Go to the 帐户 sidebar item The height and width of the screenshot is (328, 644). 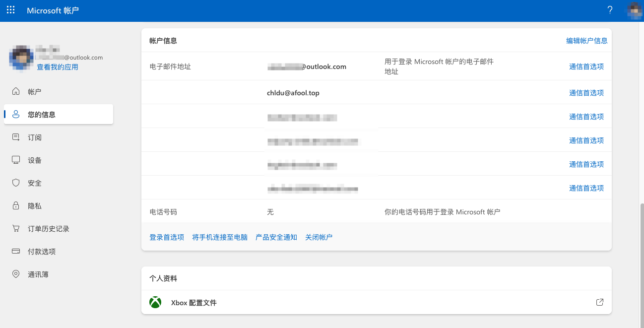pos(59,92)
